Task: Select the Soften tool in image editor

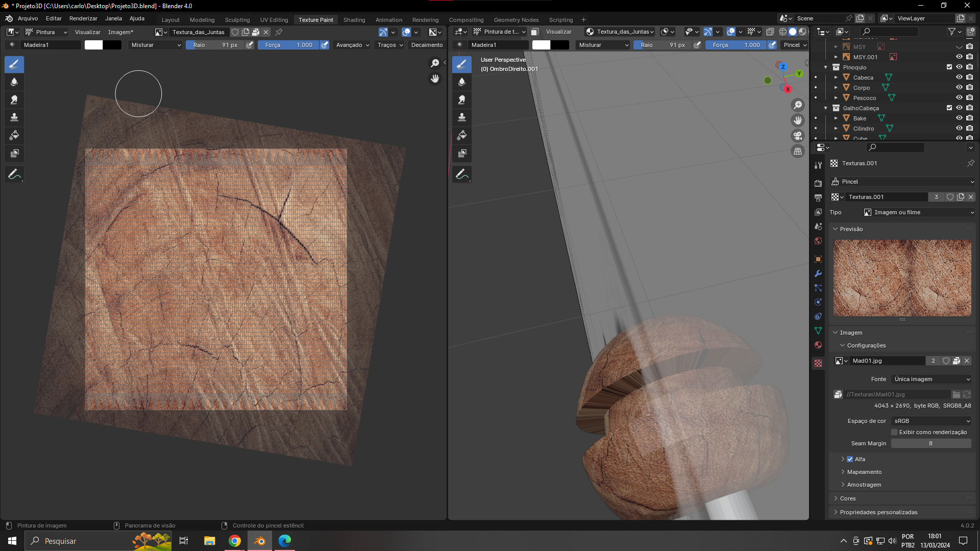Action: point(14,82)
